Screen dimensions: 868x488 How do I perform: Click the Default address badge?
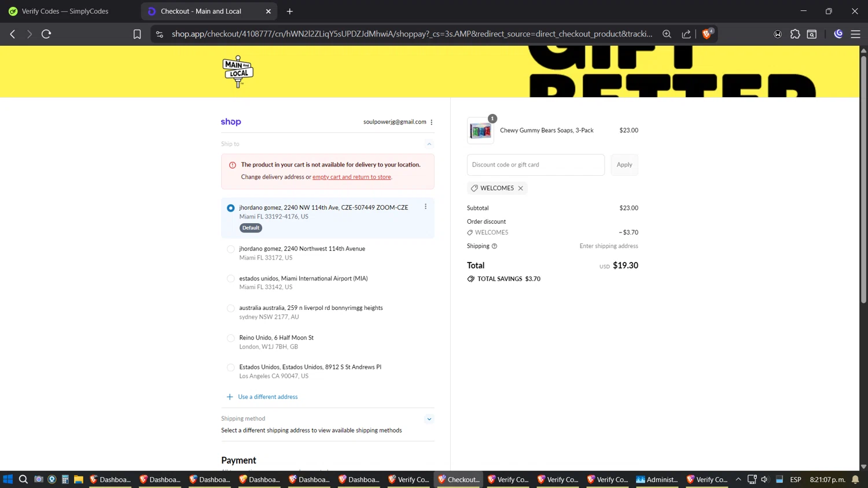click(x=251, y=228)
